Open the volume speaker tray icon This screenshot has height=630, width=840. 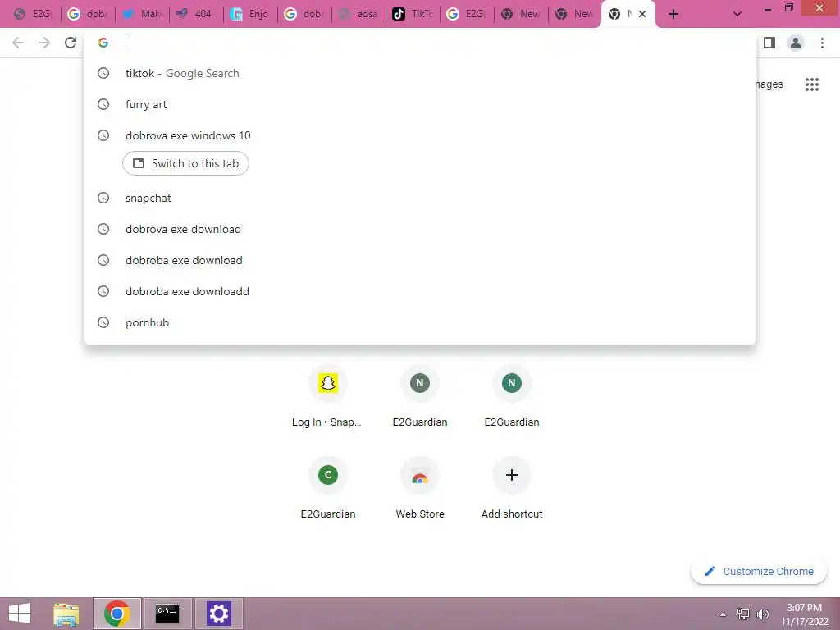tap(762, 614)
